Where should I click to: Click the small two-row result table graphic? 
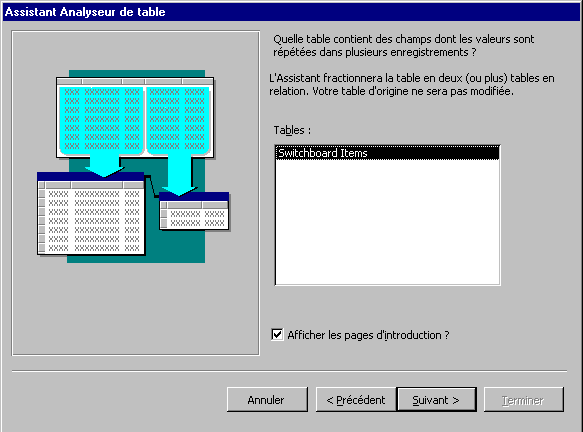tap(194, 211)
